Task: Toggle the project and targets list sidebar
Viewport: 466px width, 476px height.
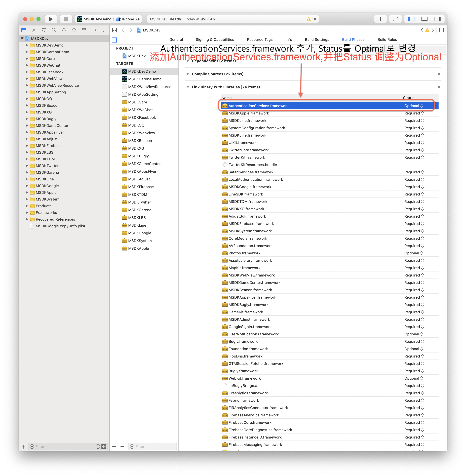Action: point(114,40)
